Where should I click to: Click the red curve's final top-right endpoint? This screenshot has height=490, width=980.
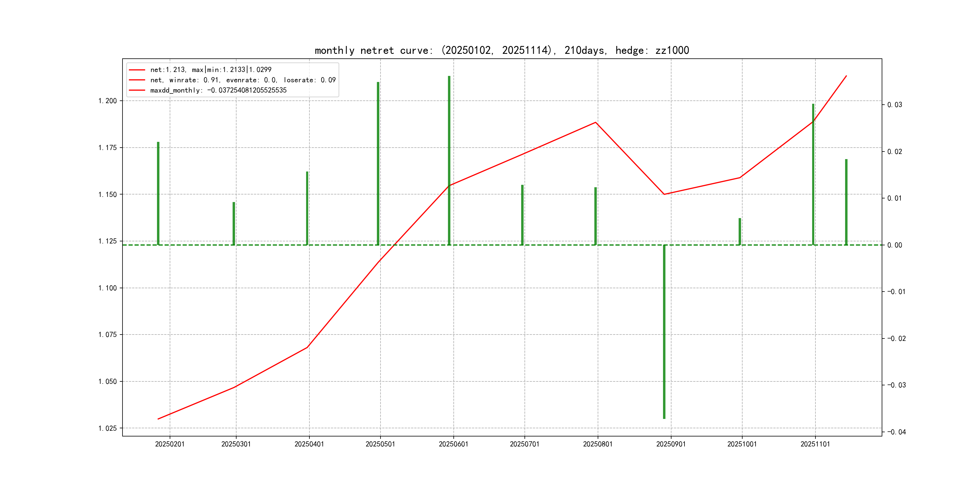[x=846, y=76]
